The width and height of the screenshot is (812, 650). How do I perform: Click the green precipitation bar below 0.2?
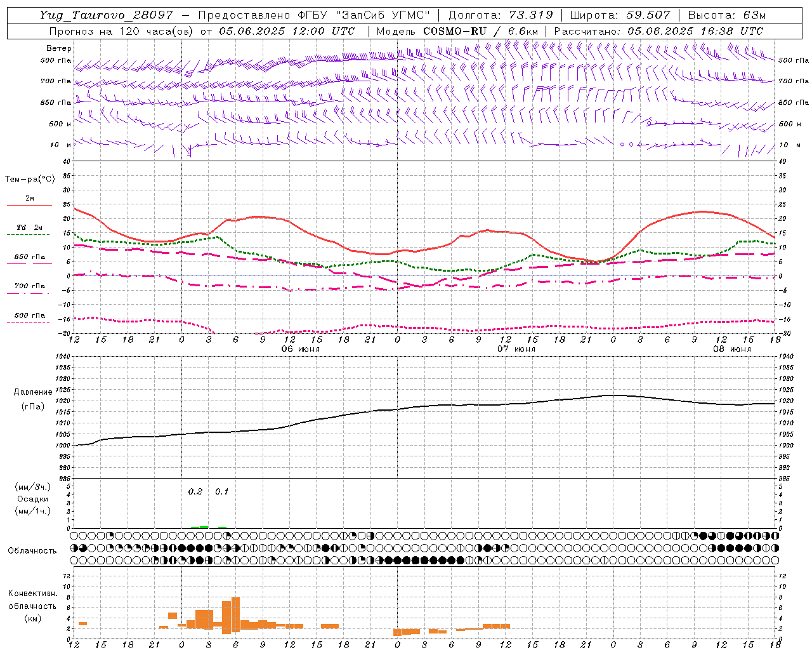tap(200, 527)
